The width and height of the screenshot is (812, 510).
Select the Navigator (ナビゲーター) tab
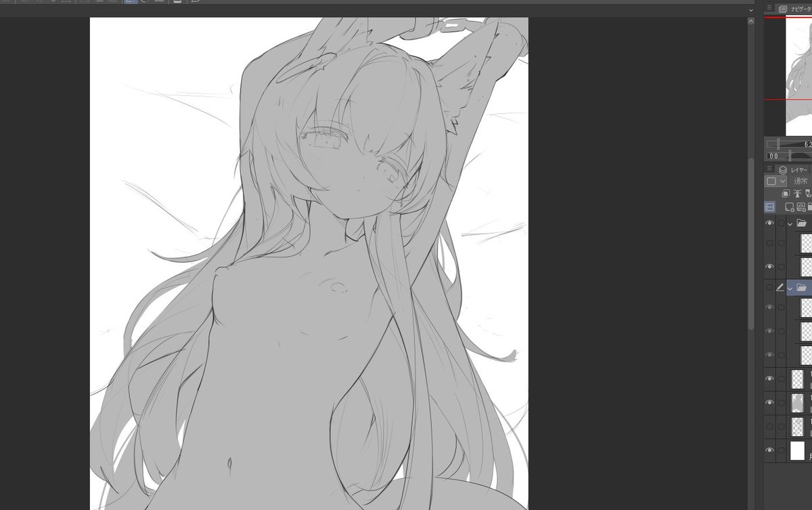(x=794, y=9)
